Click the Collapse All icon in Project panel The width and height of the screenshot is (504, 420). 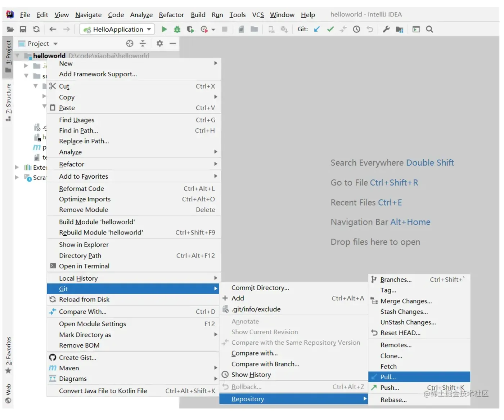tap(143, 44)
